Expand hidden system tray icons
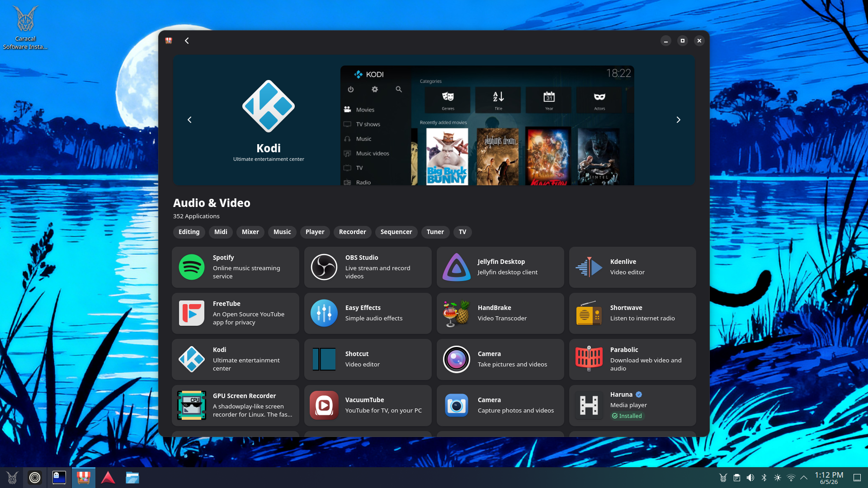The image size is (868, 488). click(804, 478)
